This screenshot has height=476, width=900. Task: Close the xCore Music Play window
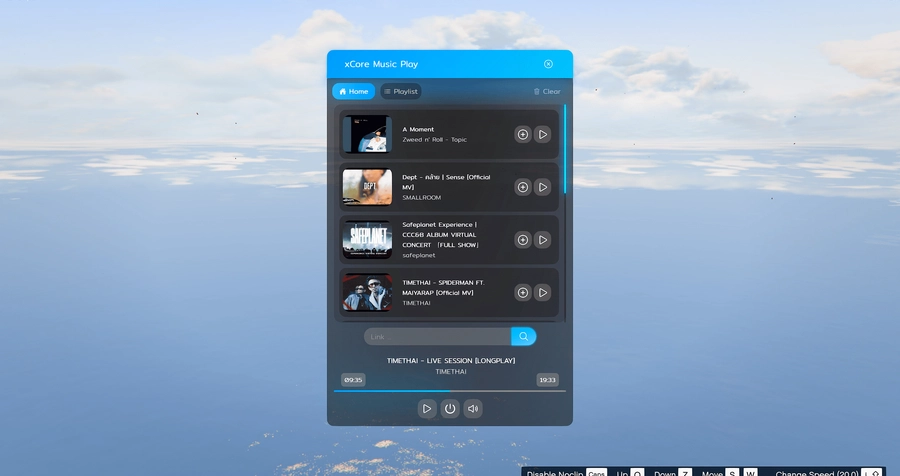(x=548, y=64)
